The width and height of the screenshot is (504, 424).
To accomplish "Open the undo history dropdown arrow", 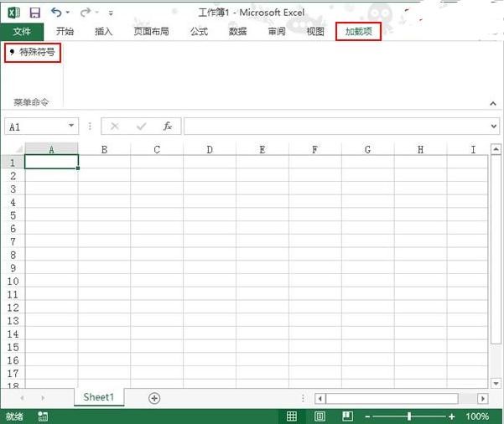I will point(68,13).
